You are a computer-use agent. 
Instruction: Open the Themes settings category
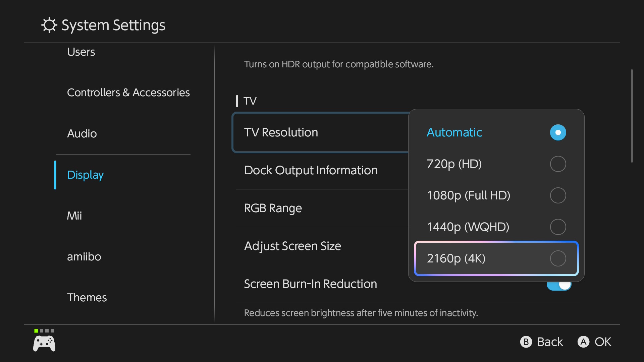click(x=87, y=298)
